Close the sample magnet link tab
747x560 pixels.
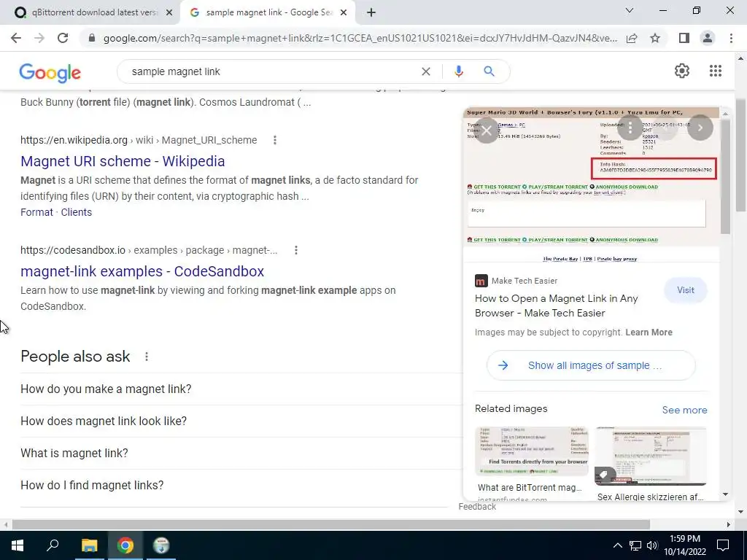(x=343, y=13)
